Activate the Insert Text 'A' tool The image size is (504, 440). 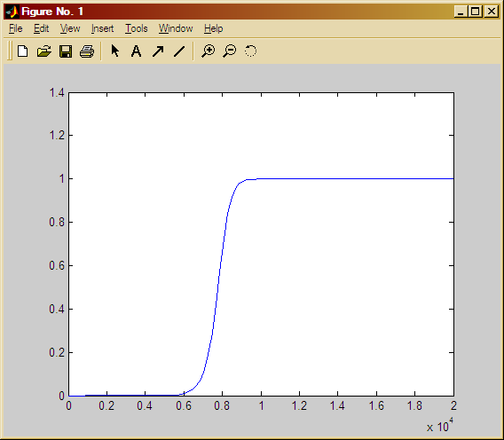(x=137, y=51)
